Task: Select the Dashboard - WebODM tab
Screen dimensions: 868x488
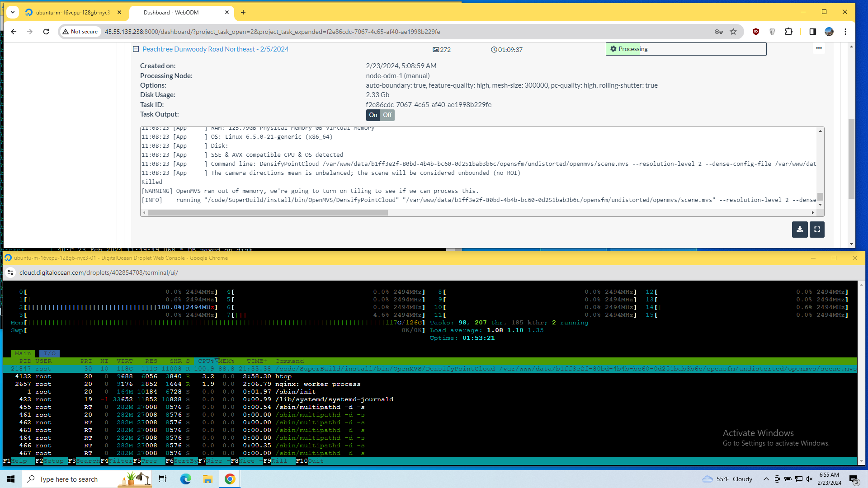Action: 182,13
